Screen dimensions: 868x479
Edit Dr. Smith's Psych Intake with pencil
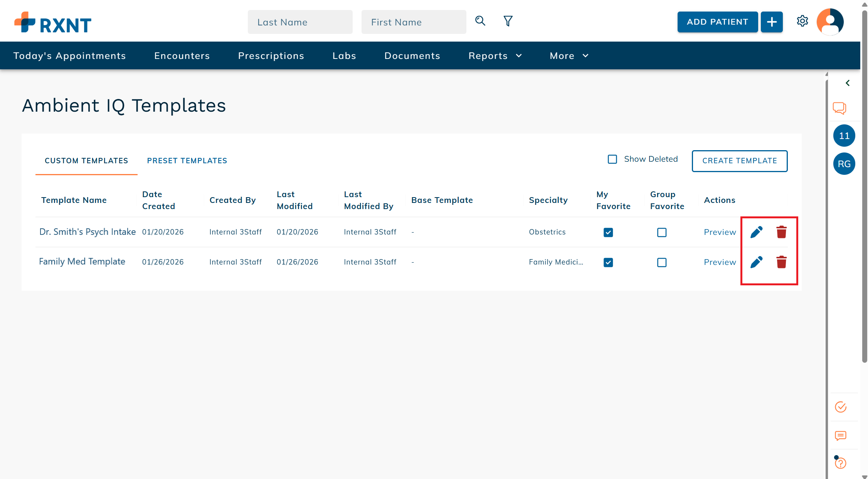point(756,232)
